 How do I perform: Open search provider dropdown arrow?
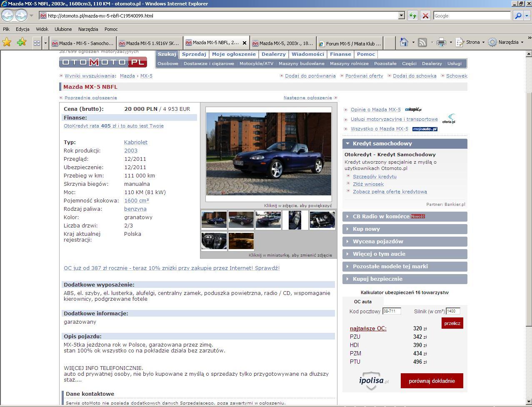pyautogui.click(x=527, y=15)
